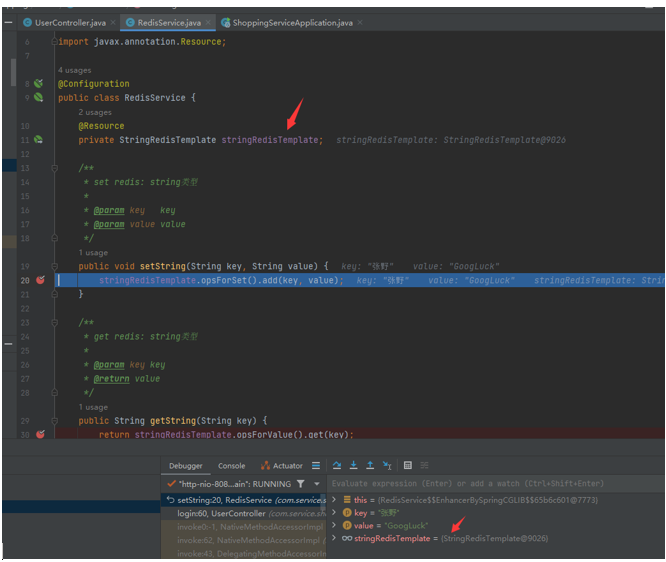Close the UserController.java tab
Viewport: 666px width, 562px height.
click(x=113, y=23)
